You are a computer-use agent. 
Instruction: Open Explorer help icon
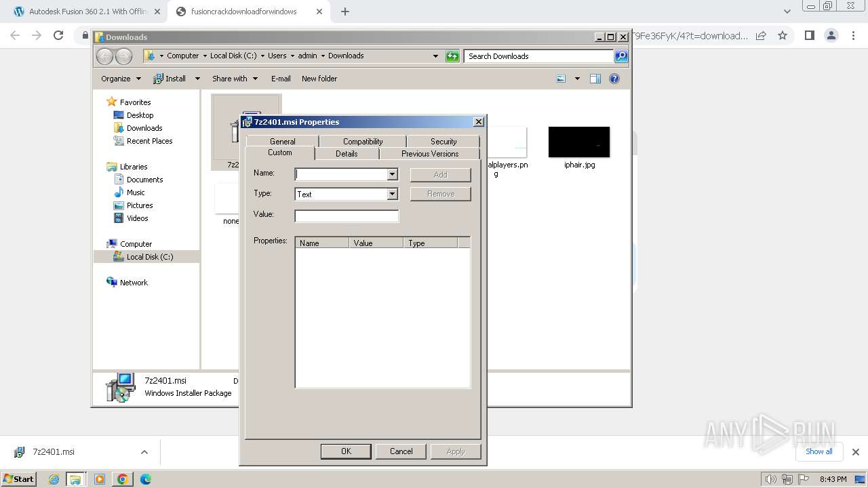(x=614, y=79)
